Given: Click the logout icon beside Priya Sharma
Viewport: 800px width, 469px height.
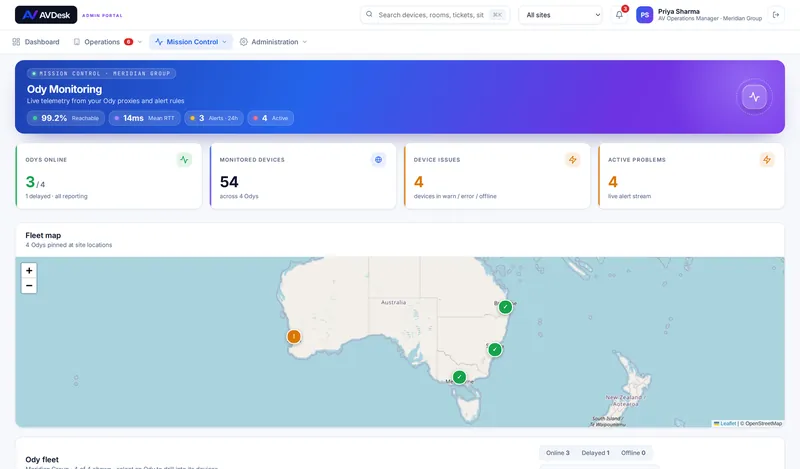Looking at the screenshot, I should 776,15.
